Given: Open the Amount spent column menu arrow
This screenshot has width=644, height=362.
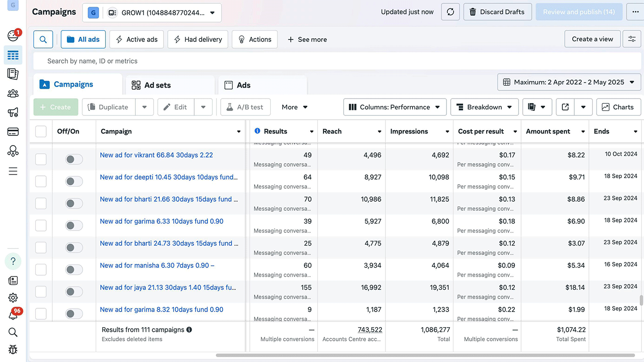Looking at the screenshot, I should point(583,132).
